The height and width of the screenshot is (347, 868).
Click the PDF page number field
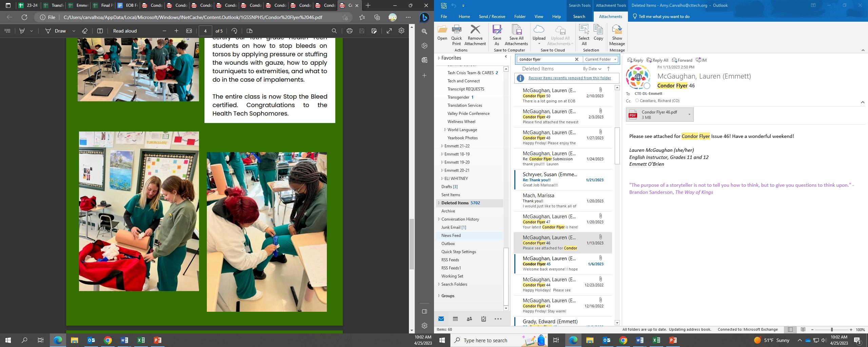click(x=205, y=31)
